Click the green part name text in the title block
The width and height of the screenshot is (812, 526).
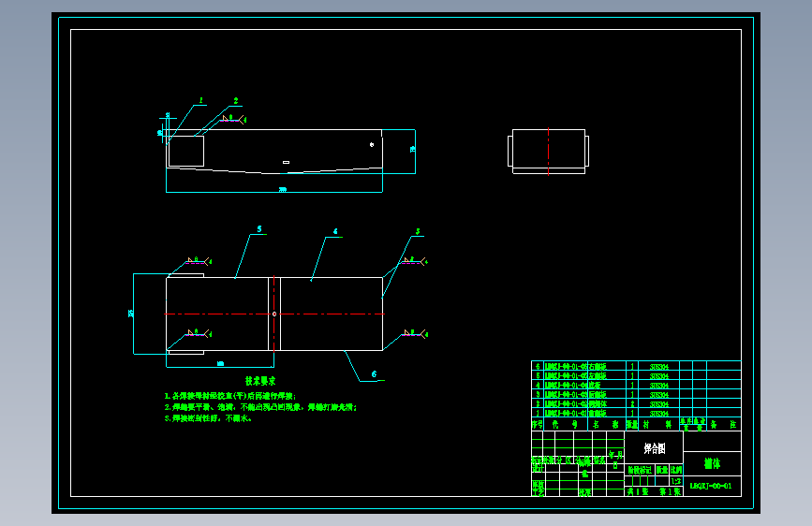[712, 463]
